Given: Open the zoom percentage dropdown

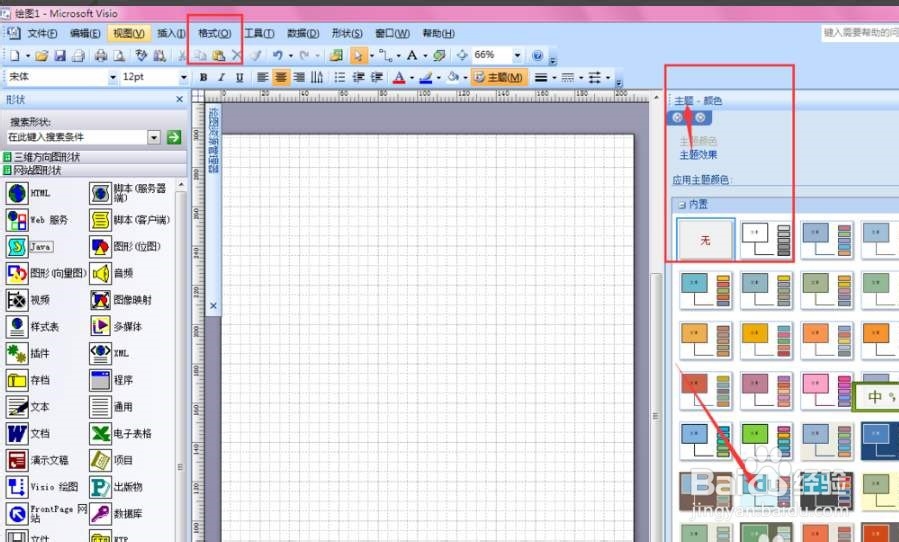Looking at the screenshot, I should (517, 56).
